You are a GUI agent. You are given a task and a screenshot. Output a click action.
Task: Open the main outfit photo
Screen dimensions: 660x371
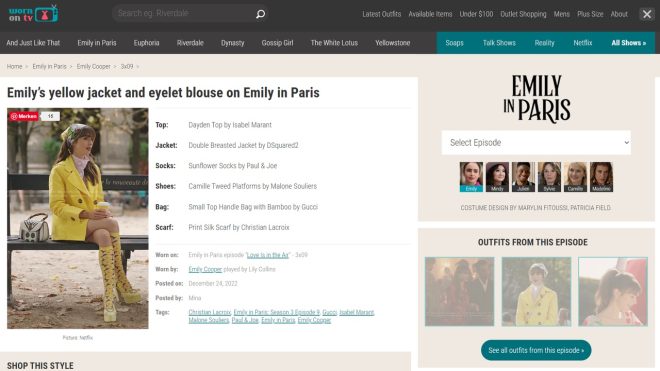[x=78, y=219]
